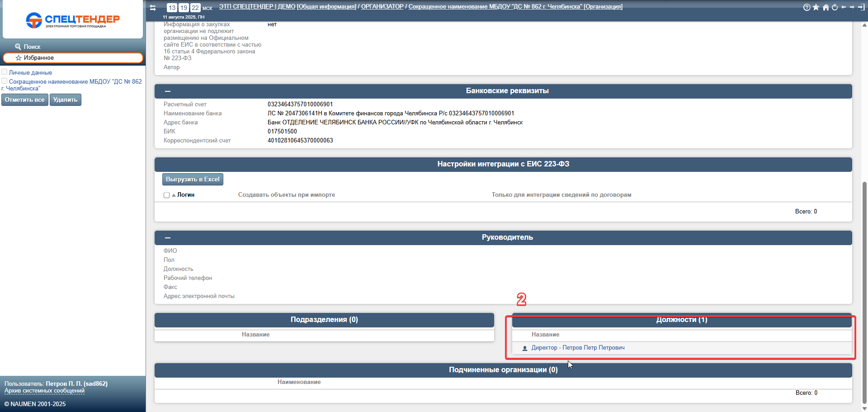Click the Удалить button
This screenshot has height=412, width=868.
[x=65, y=100]
